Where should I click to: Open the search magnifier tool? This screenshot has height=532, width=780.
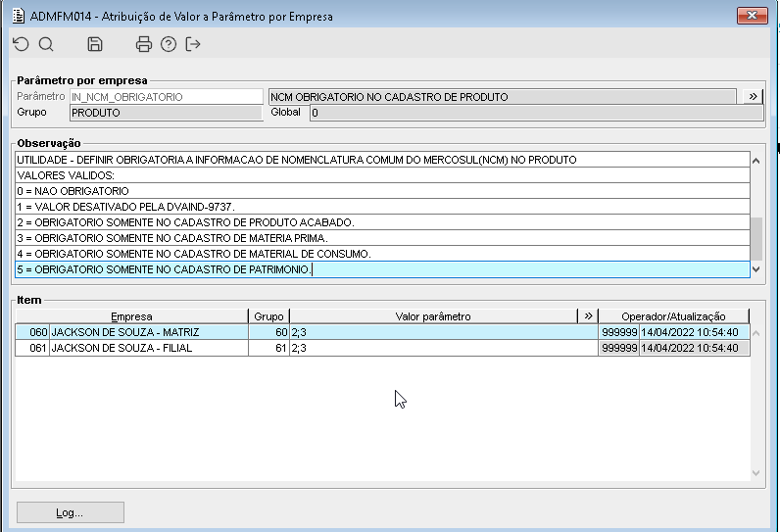point(46,44)
